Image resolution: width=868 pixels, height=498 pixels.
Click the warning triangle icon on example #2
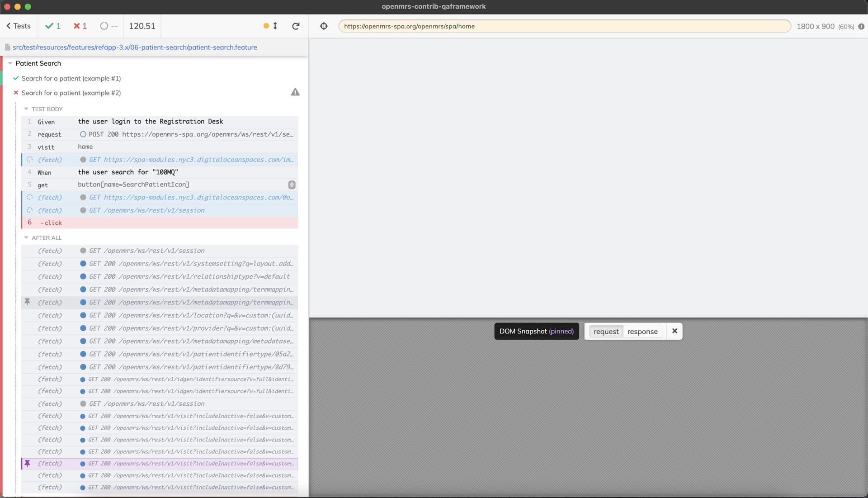(295, 92)
